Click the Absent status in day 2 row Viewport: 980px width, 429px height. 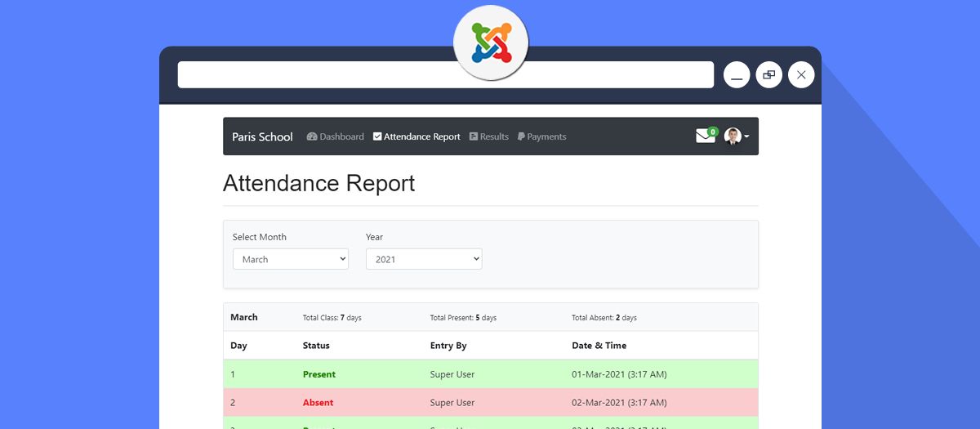[318, 402]
